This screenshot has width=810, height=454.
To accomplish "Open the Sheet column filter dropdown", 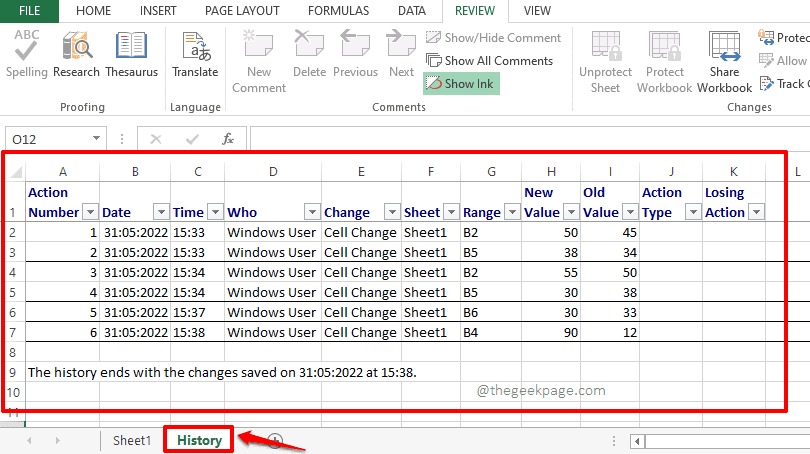I will point(450,212).
